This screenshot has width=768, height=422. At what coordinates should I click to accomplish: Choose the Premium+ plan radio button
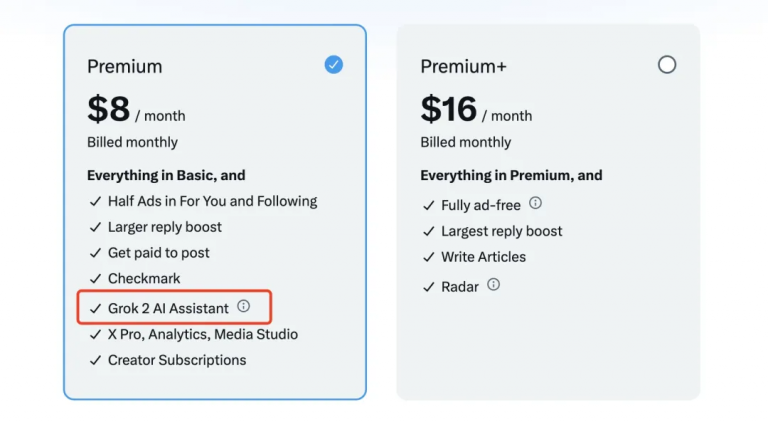(667, 65)
